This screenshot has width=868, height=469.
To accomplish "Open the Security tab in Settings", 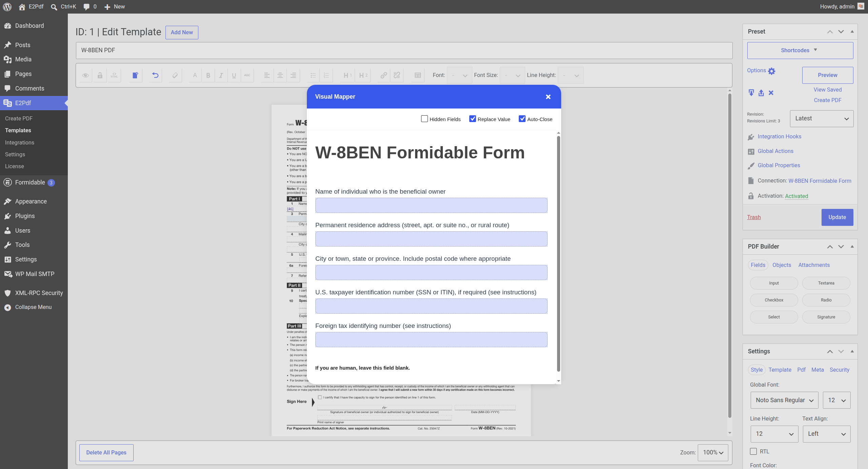I will click(x=839, y=370).
